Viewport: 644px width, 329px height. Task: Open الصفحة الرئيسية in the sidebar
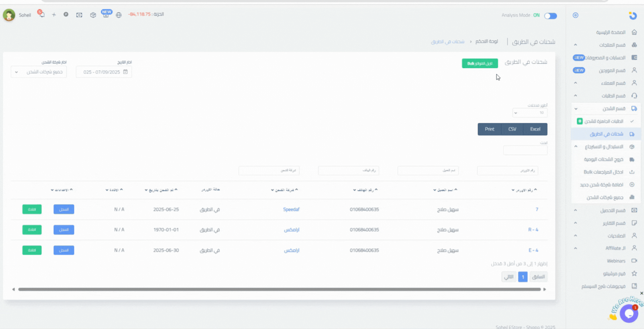pyautogui.click(x=610, y=32)
